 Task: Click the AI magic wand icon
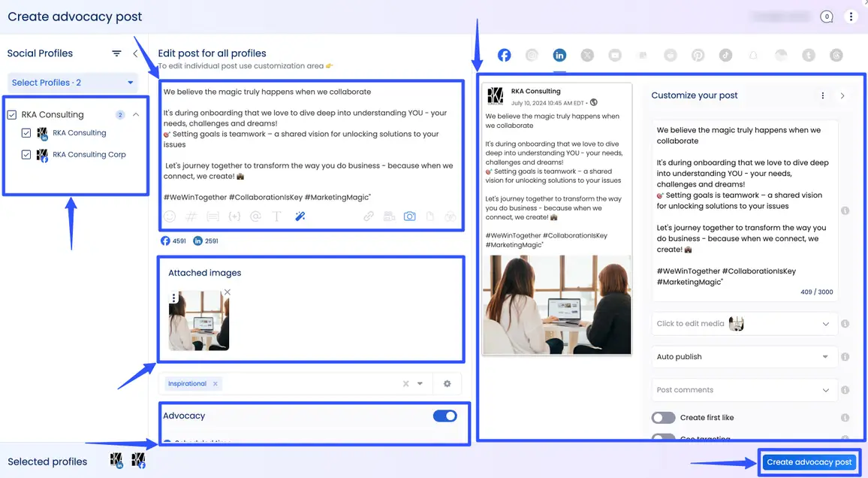pyautogui.click(x=300, y=216)
